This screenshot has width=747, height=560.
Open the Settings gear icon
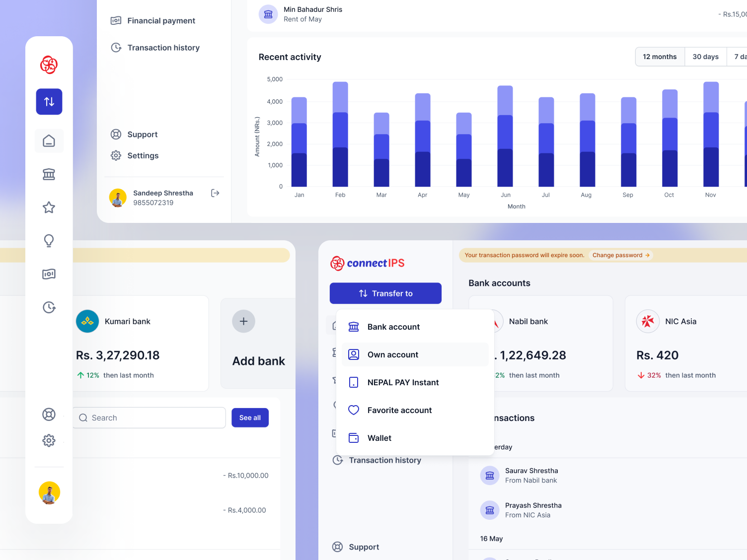pos(49,440)
